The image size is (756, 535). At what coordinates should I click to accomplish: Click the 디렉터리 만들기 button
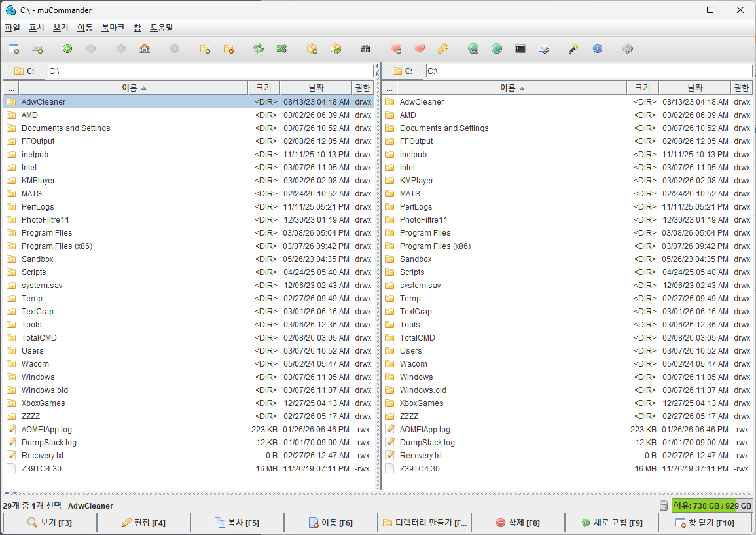click(x=424, y=523)
